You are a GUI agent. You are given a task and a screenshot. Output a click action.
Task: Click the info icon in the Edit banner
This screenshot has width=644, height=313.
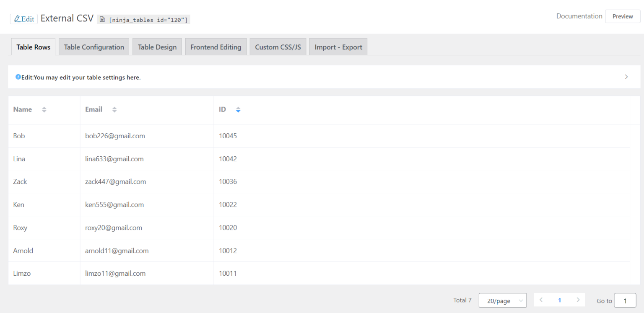18,77
